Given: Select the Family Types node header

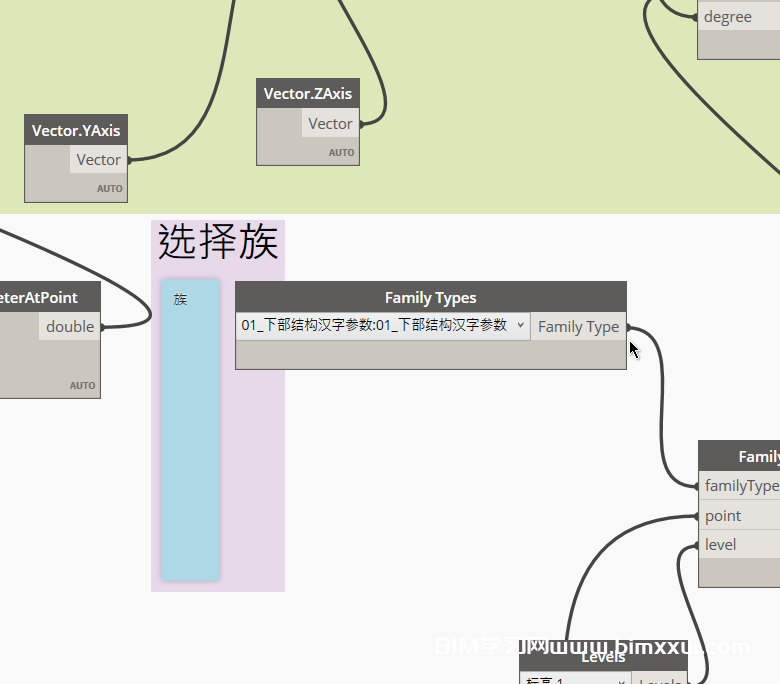Looking at the screenshot, I should click(430, 297).
